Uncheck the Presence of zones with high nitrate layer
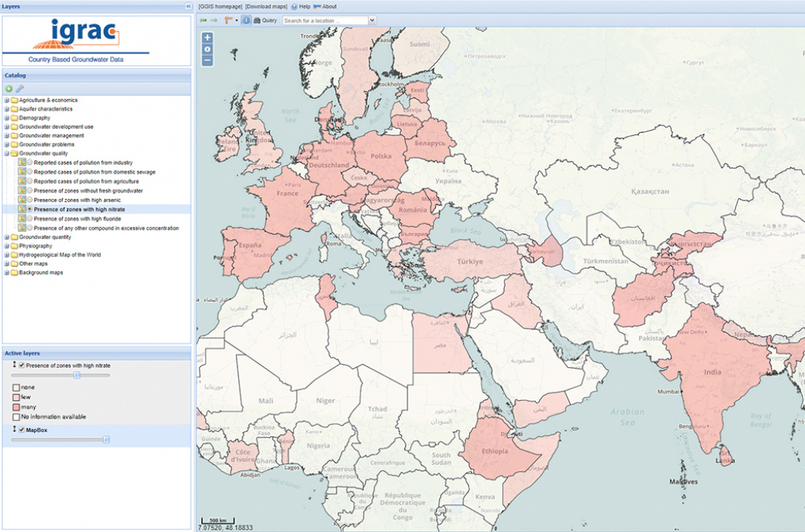The height and width of the screenshot is (532, 805). coord(22,365)
